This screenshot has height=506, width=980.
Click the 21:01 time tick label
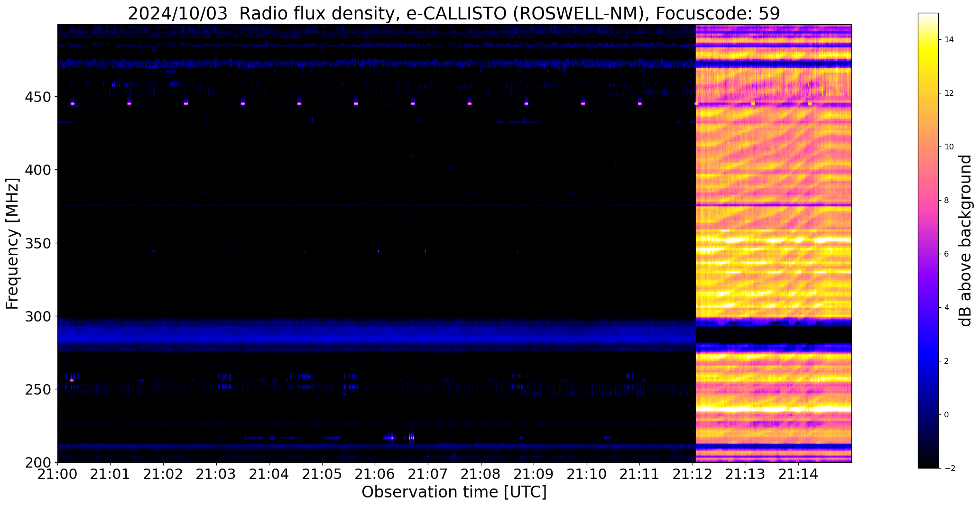coord(111,473)
